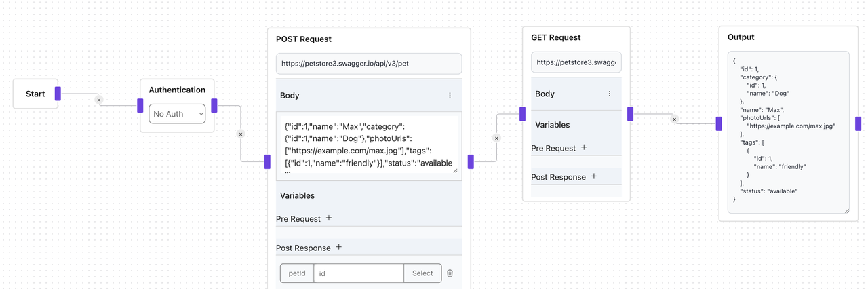The height and width of the screenshot is (289, 868).
Task: Delete the petId variable row
Action: tap(450, 273)
